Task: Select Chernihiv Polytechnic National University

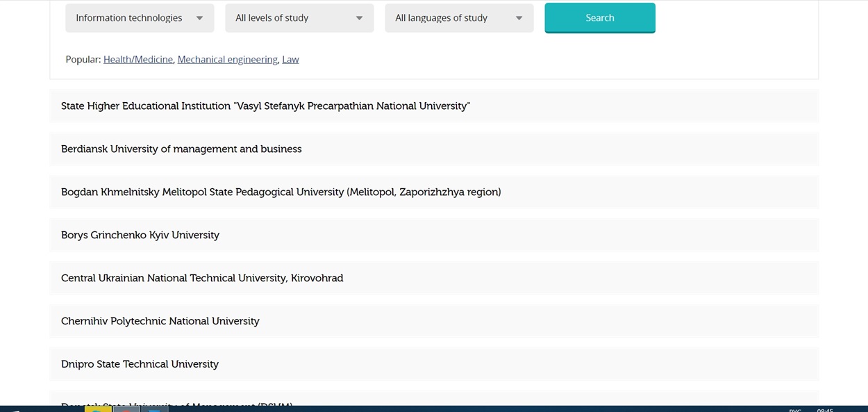Action: click(434, 322)
